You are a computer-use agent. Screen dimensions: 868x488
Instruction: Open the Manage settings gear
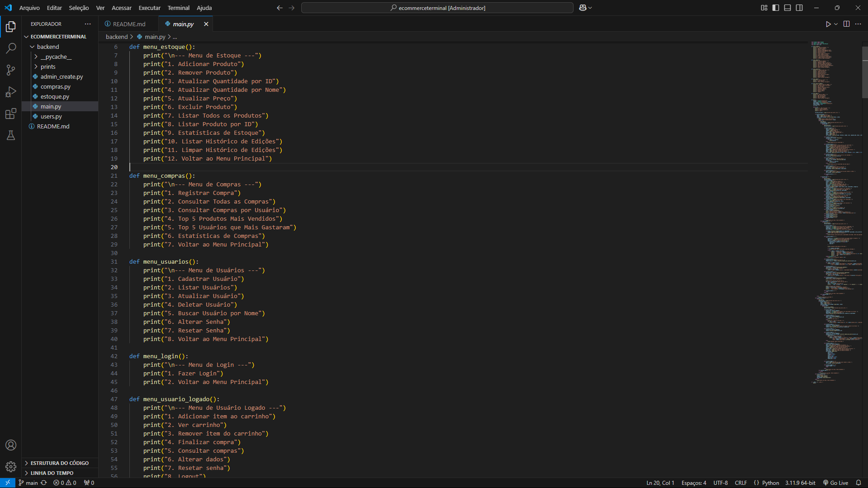pyautogui.click(x=11, y=466)
